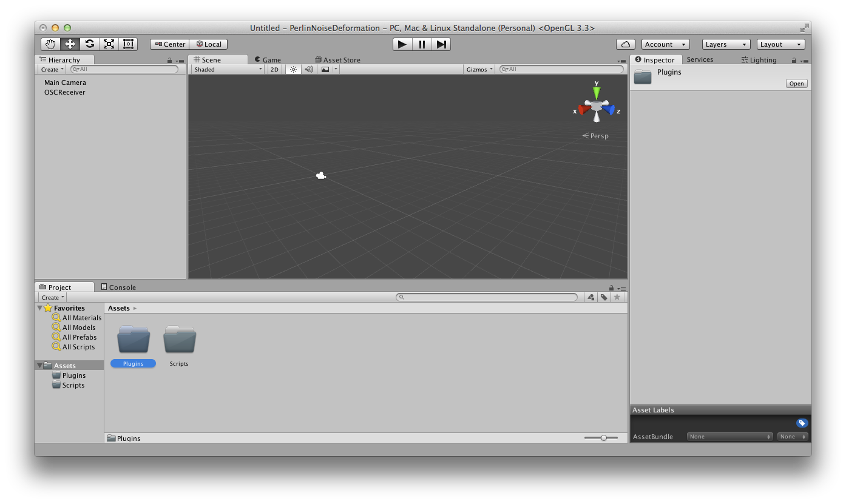Switch to the Console tab

tap(118, 287)
